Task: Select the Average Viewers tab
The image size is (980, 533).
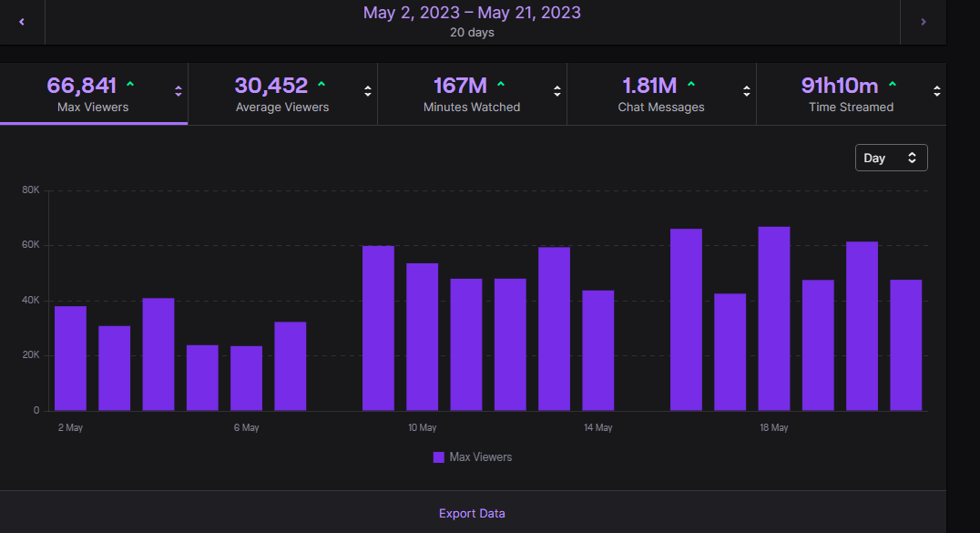Action: [x=282, y=94]
